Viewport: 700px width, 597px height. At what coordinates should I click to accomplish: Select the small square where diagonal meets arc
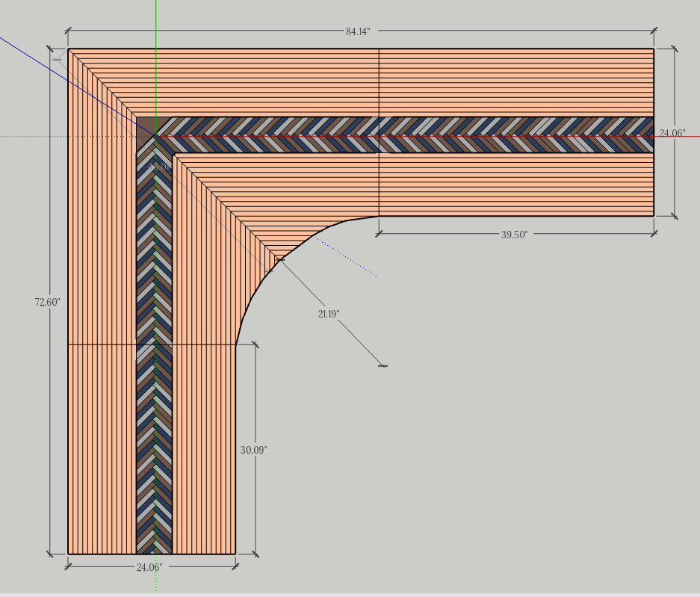coord(279,259)
